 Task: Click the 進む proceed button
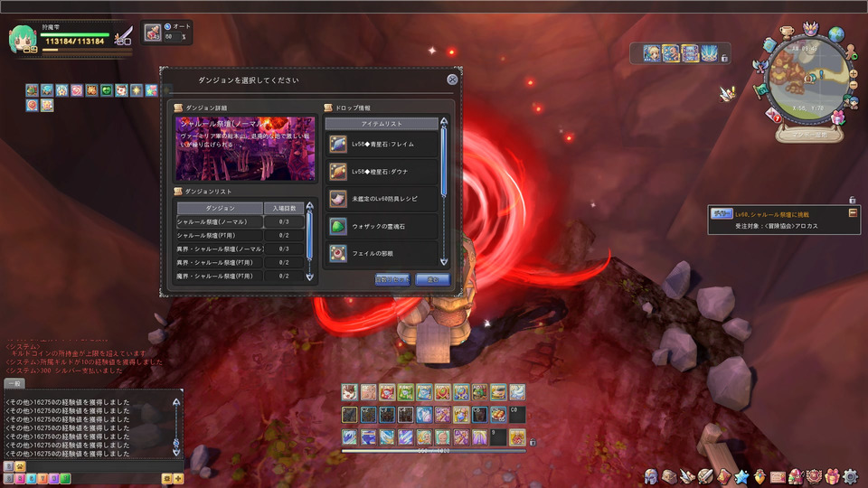click(x=432, y=279)
